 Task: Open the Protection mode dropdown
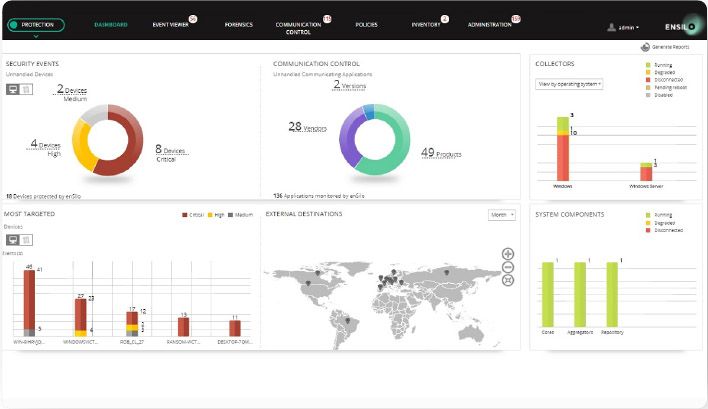tap(35, 25)
